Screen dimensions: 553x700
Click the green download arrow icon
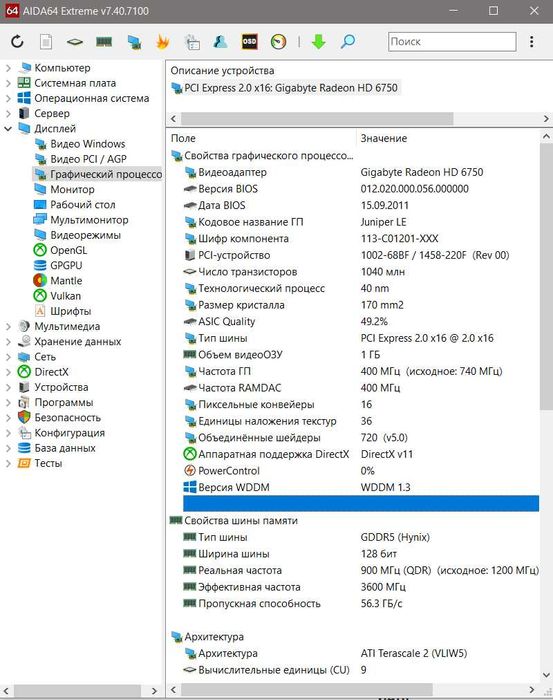click(x=319, y=42)
